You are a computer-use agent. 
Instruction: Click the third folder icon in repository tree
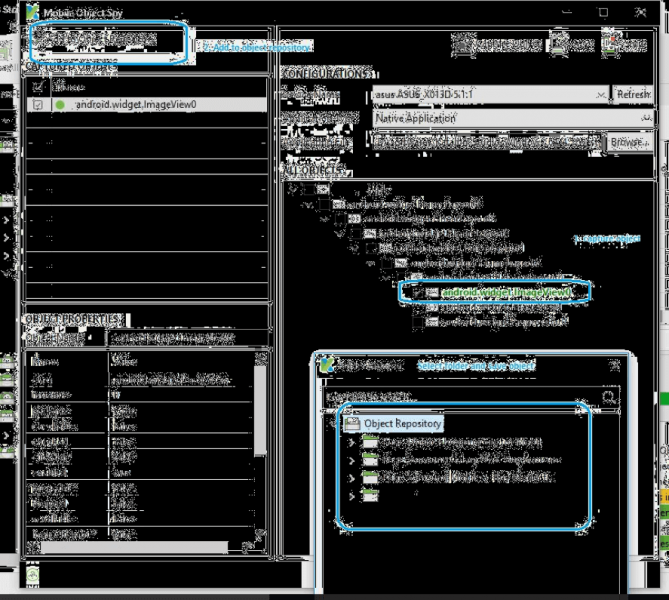pyautogui.click(x=369, y=478)
